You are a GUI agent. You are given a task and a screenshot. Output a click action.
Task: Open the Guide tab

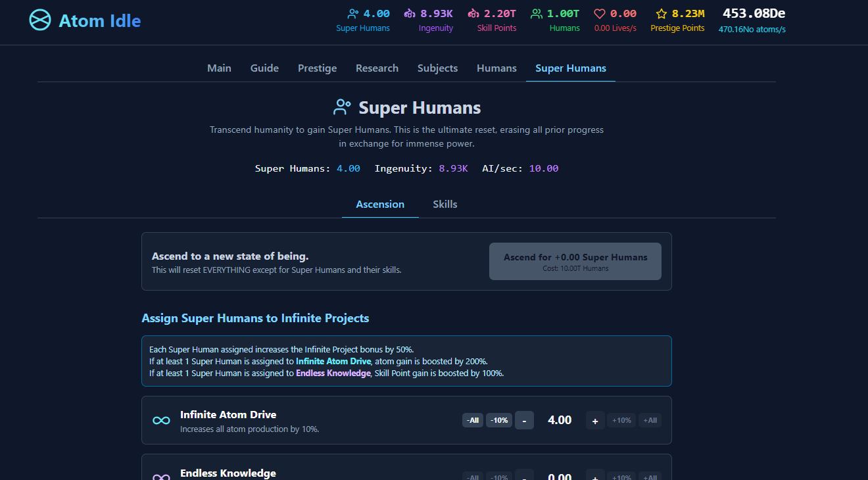(x=264, y=68)
